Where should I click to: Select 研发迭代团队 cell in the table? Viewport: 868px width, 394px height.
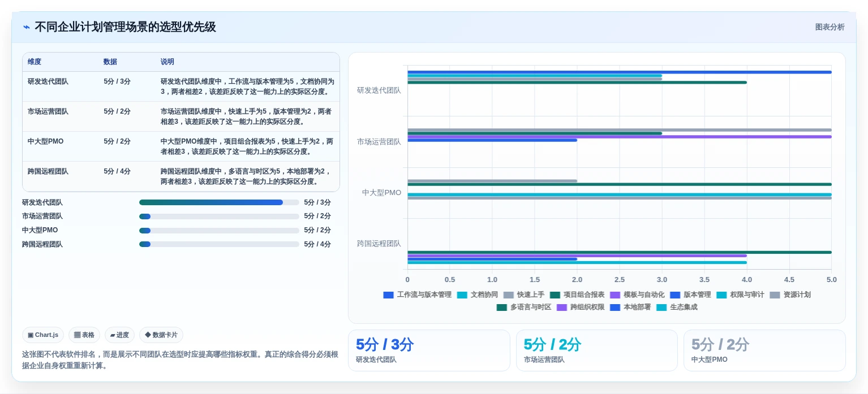tap(48, 81)
